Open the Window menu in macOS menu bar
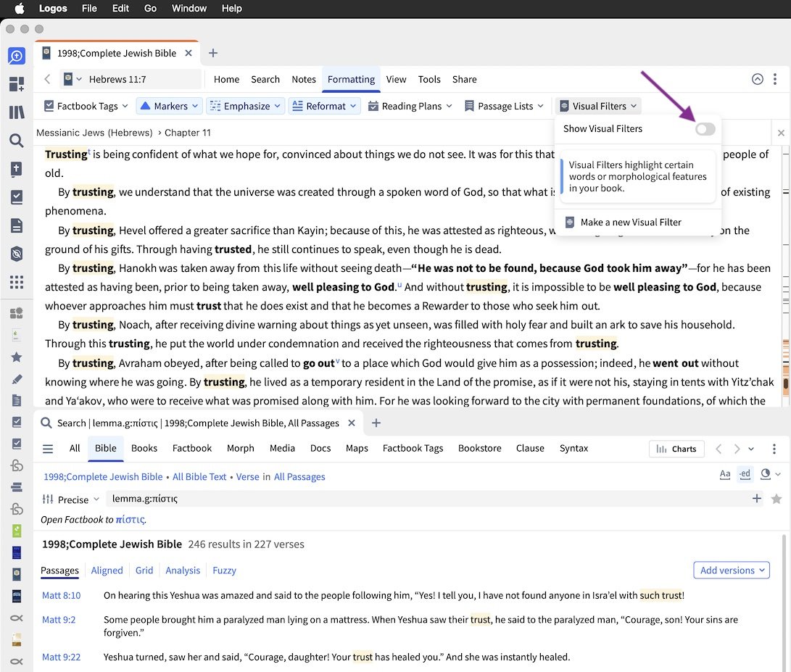This screenshot has width=791, height=672. [189, 8]
